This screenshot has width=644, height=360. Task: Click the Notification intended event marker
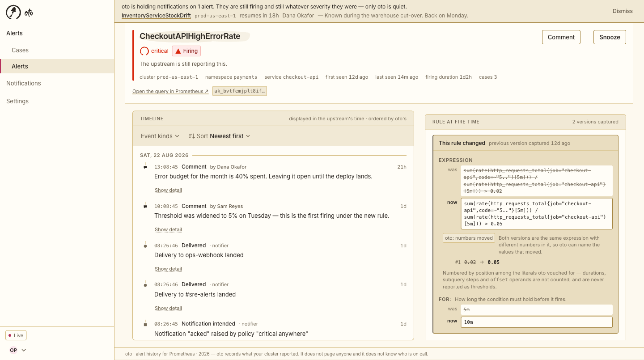pyautogui.click(x=145, y=324)
